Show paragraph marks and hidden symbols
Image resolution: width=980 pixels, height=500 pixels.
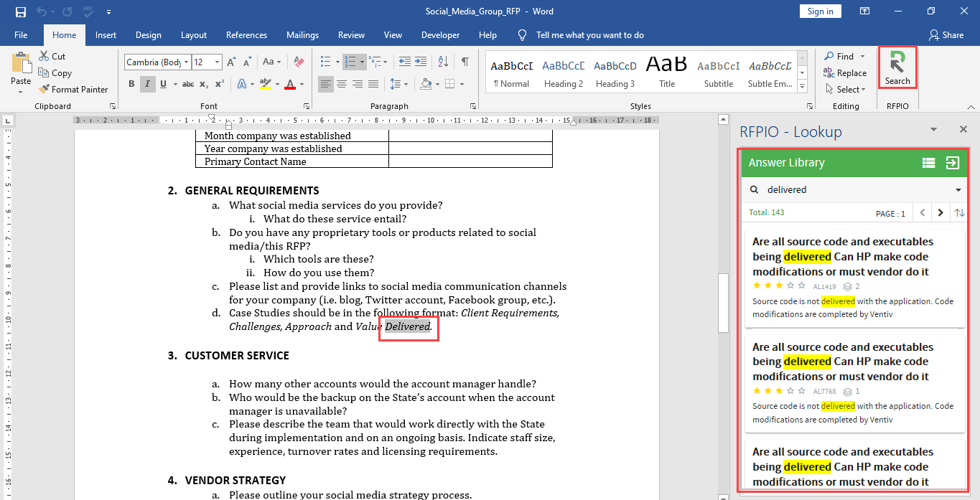coord(465,62)
